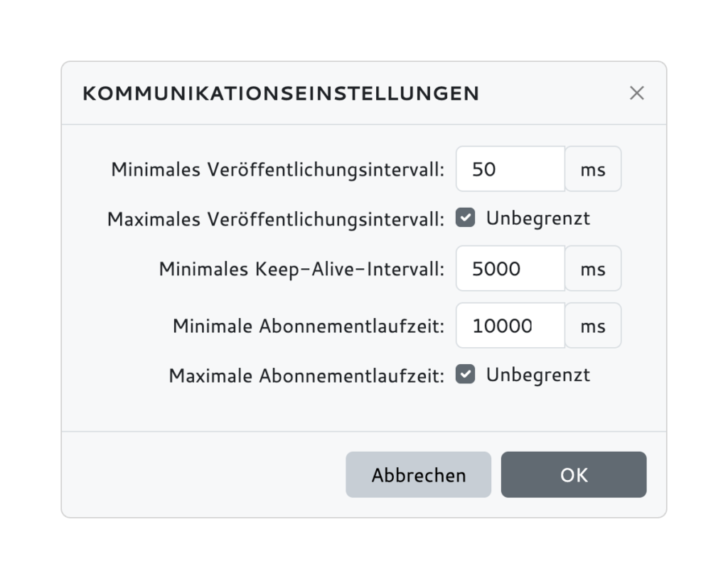Image resolution: width=728 pixels, height=579 pixels.
Task: Disable Unbegrenzt for Maximale Abonnementlaufzeit
Action: tap(465, 374)
